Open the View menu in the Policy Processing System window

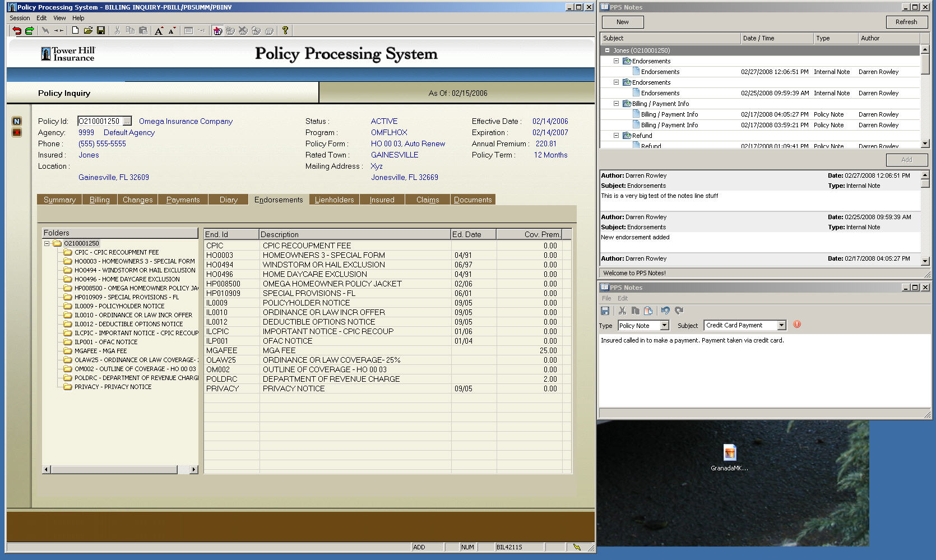(x=59, y=18)
